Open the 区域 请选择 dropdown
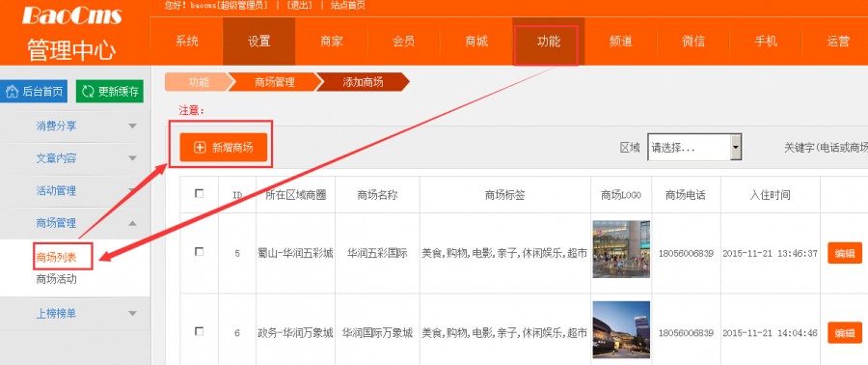Viewport: 868px width, 365px height. (x=694, y=148)
